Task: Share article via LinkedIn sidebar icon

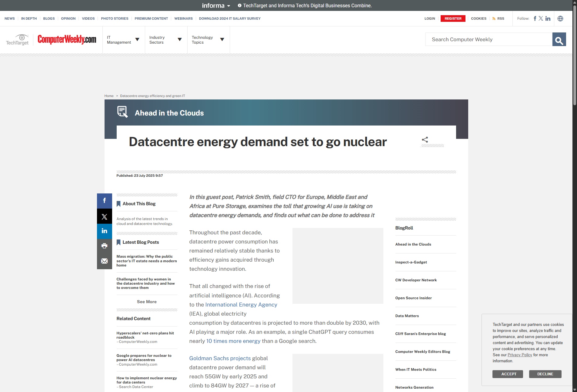Action: [104, 231]
